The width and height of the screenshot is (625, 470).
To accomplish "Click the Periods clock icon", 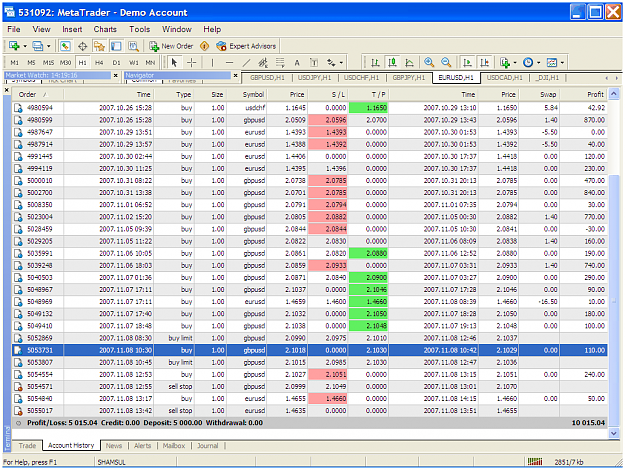I will coord(528,63).
